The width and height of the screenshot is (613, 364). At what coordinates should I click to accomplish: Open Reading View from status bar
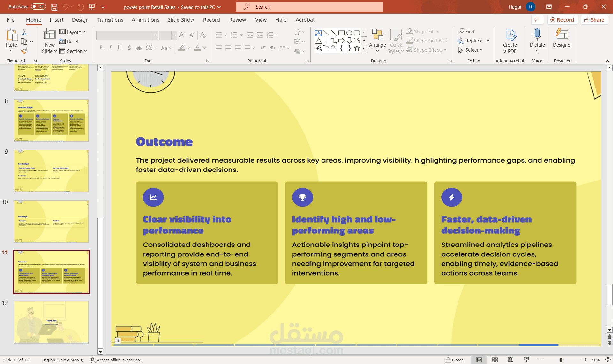(x=511, y=360)
